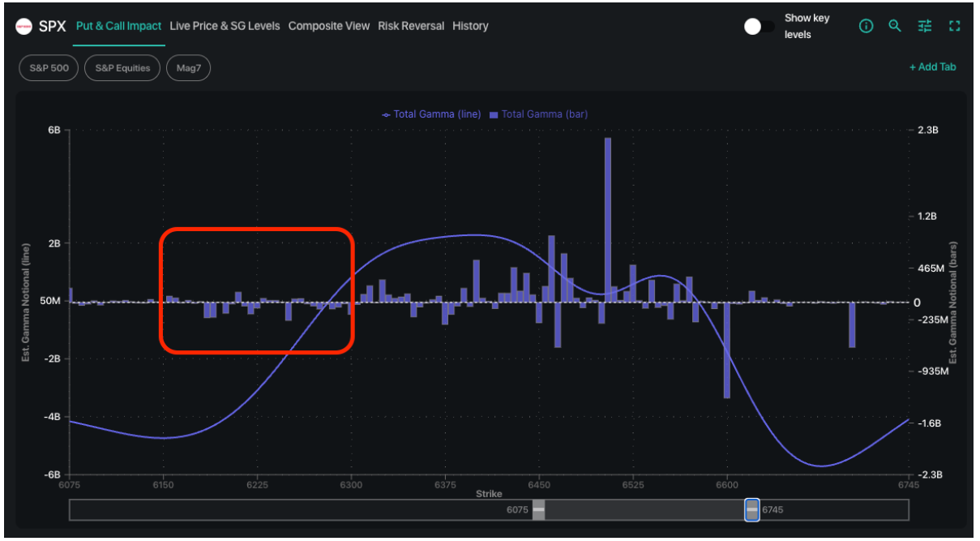Open the Composite View tab

click(x=328, y=26)
